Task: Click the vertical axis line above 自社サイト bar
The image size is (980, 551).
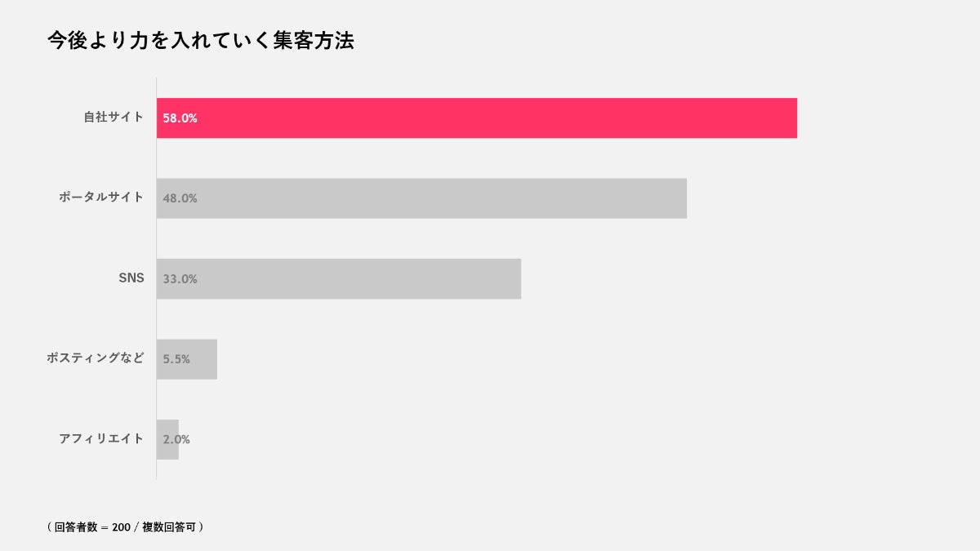Action: 156,87
